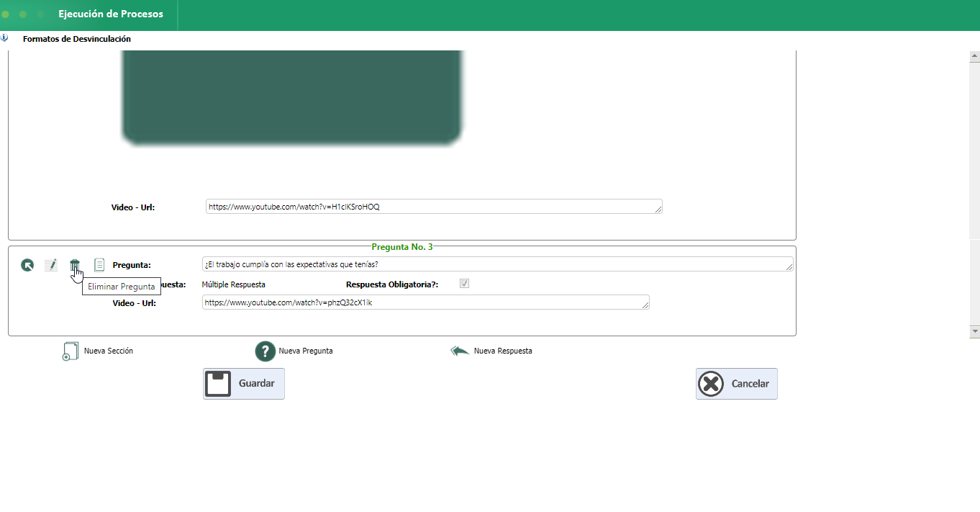Click the Video - Url field containing phzQ32cX1ik
Viewport: 980px width, 512px height.
pos(426,302)
